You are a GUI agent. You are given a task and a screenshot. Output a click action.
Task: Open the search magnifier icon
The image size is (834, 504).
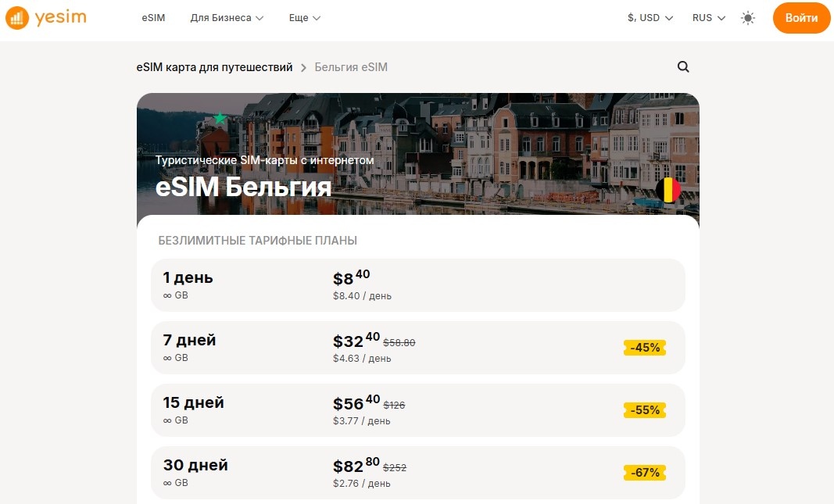pyautogui.click(x=683, y=67)
